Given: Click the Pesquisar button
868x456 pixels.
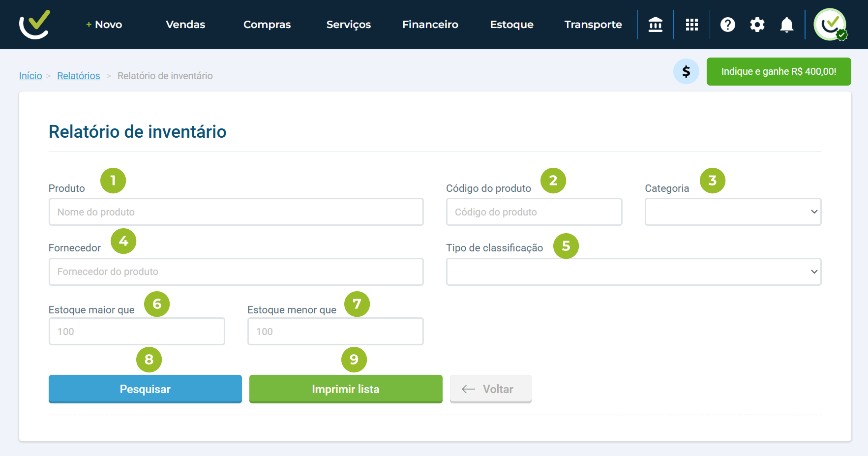Looking at the screenshot, I should tap(145, 389).
